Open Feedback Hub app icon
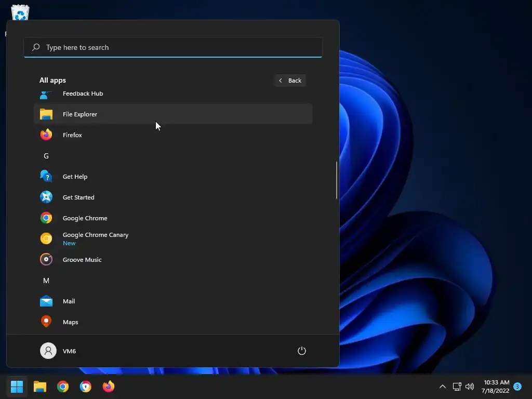 pyautogui.click(x=46, y=95)
